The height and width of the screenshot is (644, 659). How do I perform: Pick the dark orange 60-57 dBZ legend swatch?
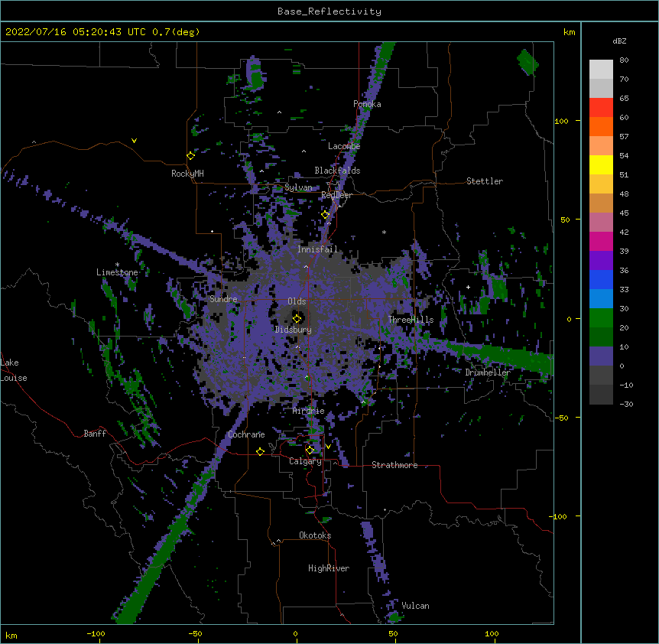601,126
